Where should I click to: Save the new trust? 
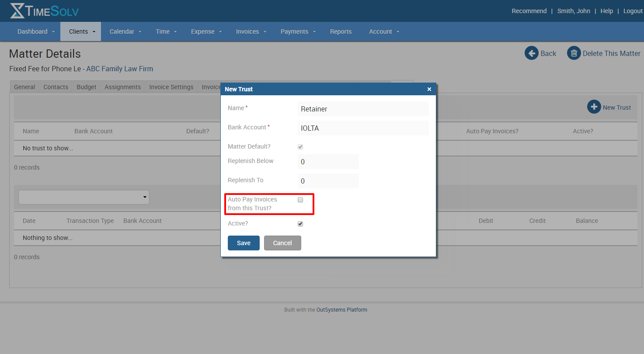point(244,243)
